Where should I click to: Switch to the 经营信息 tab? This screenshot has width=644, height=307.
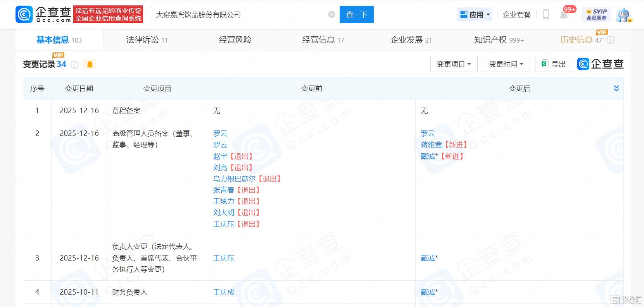tap(323, 40)
